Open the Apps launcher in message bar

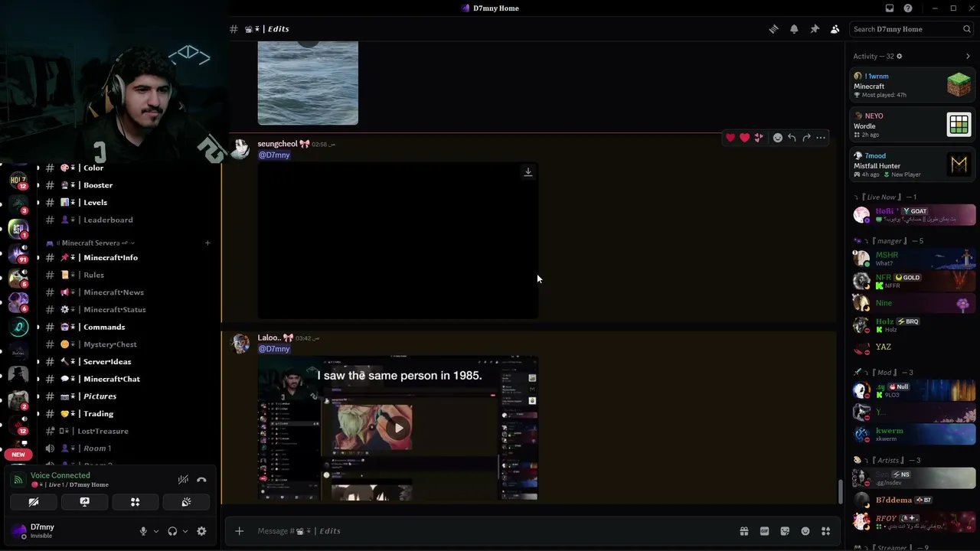826,531
